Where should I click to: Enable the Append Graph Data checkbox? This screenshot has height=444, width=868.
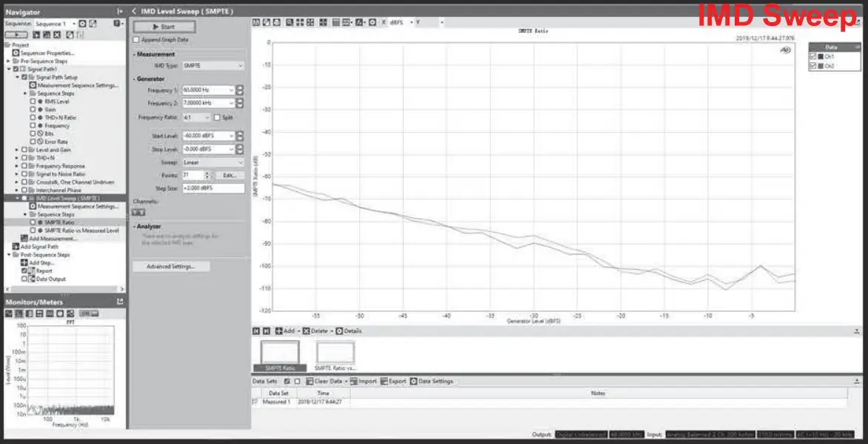[x=136, y=40]
